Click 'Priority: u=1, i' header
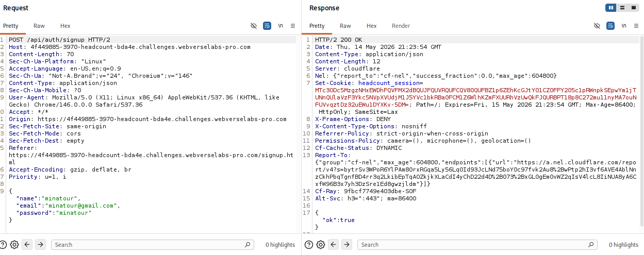Viewport: 644px width, 255px height. 38,177
